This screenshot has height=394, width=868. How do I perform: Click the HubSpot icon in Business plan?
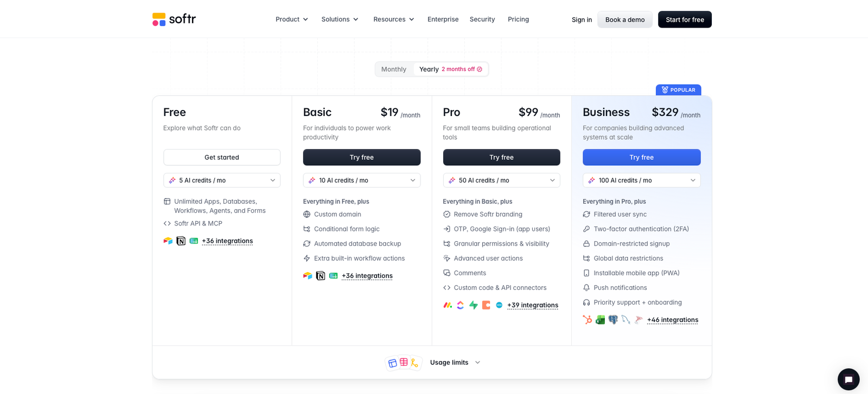(x=588, y=320)
